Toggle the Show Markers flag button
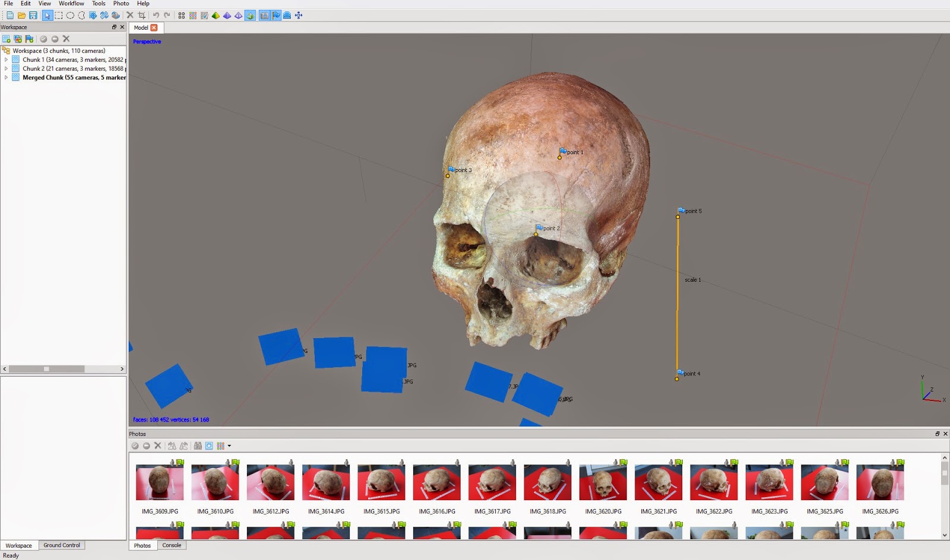The height and width of the screenshot is (560, 950). coord(276,15)
